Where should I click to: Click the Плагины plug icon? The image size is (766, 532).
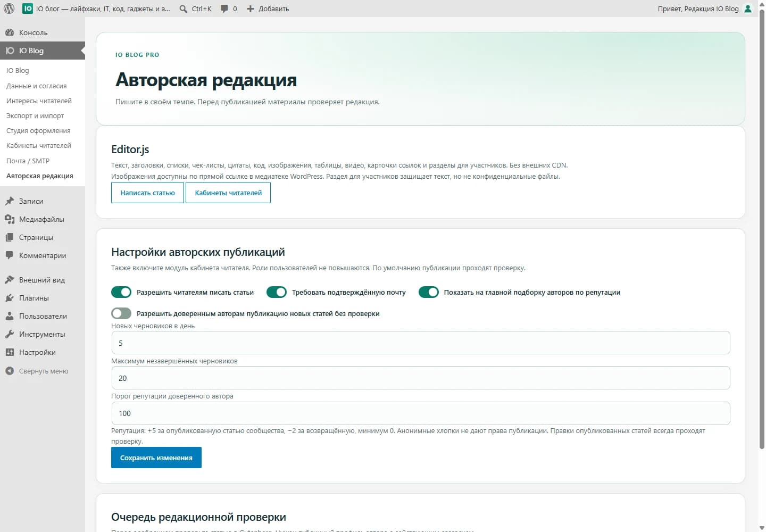(x=10, y=298)
